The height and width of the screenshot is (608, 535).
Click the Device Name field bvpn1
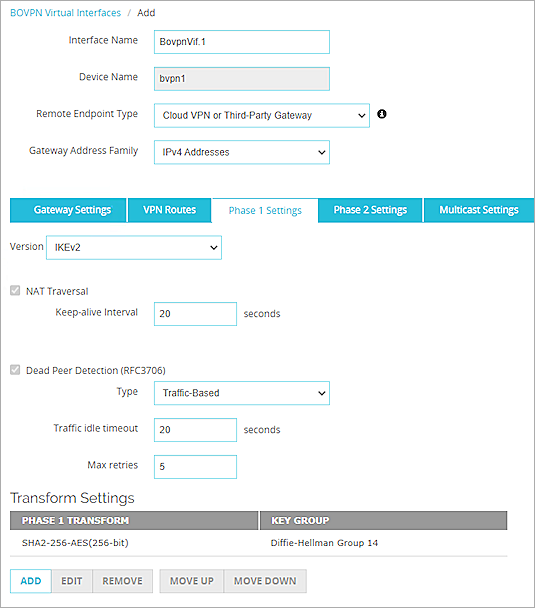coord(242,79)
